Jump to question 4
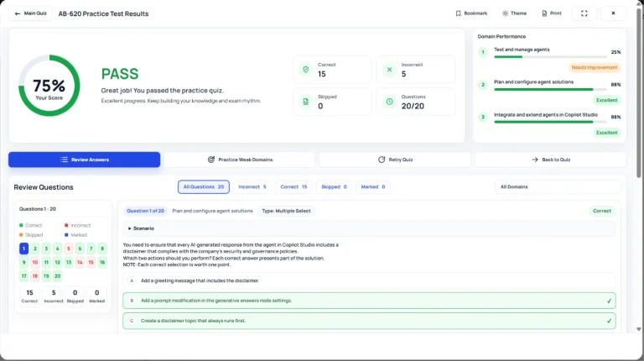This screenshot has width=644, height=361. tap(58, 249)
